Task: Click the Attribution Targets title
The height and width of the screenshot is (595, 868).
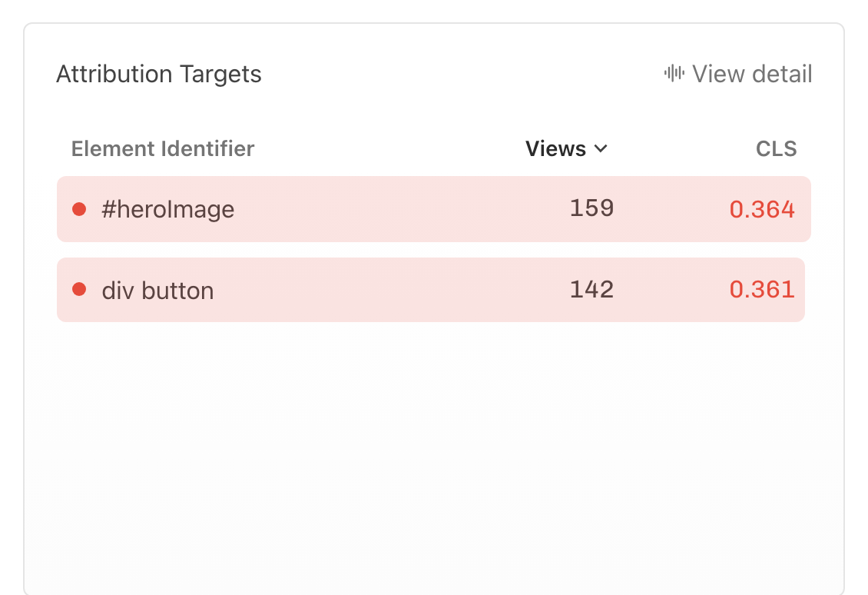Action: tap(158, 74)
